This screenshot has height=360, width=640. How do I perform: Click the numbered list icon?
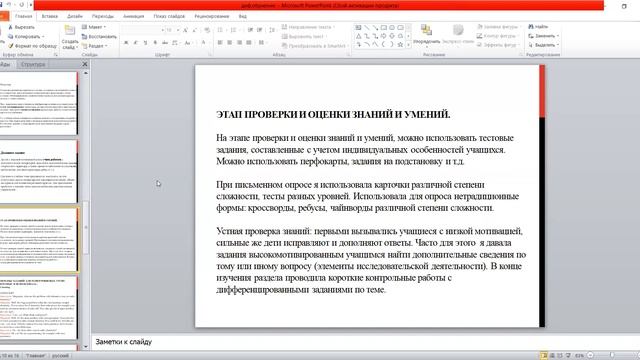click(234, 30)
